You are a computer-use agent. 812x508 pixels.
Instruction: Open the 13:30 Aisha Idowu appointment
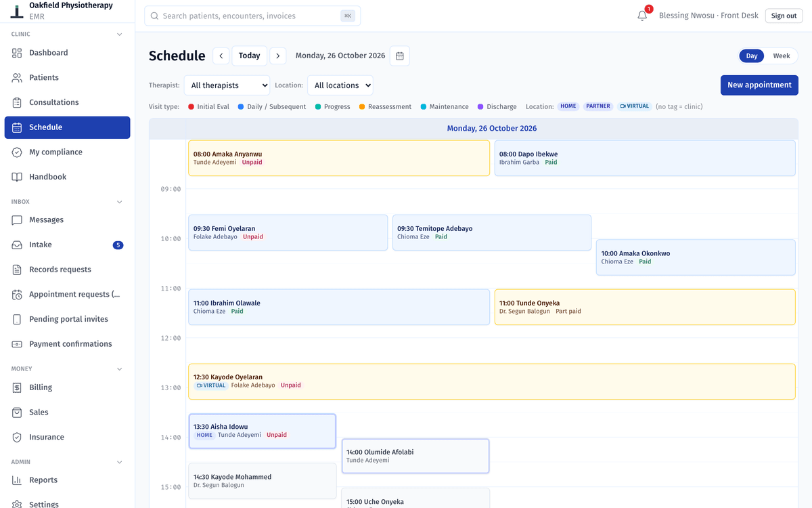point(263,431)
